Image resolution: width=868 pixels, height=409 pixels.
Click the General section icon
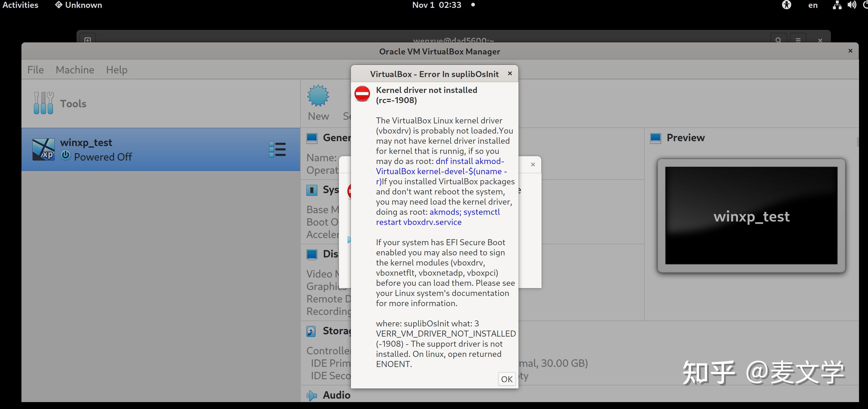[x=312, y=138]
